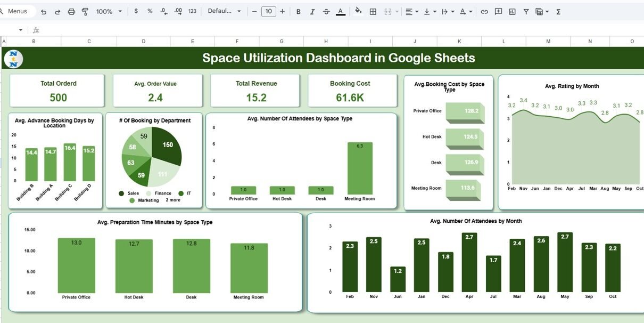Click the Undo icon in the toolbar

[x=44, y=12]
